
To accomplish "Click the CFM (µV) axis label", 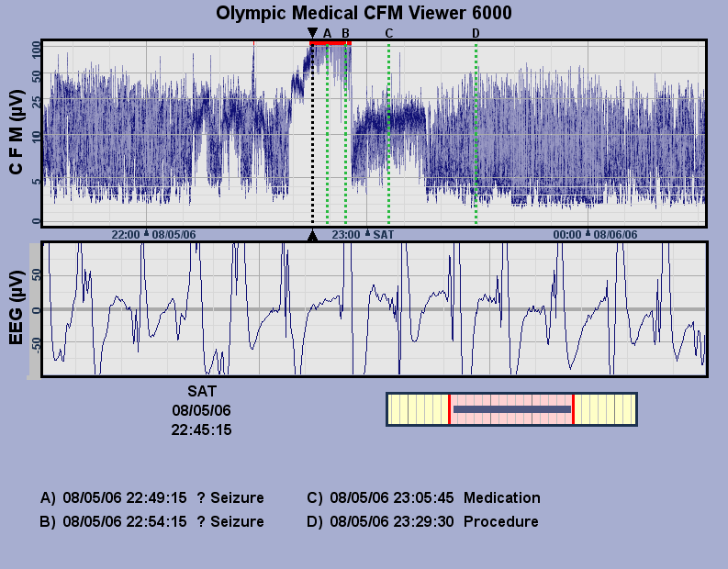I will pos(16,132).
